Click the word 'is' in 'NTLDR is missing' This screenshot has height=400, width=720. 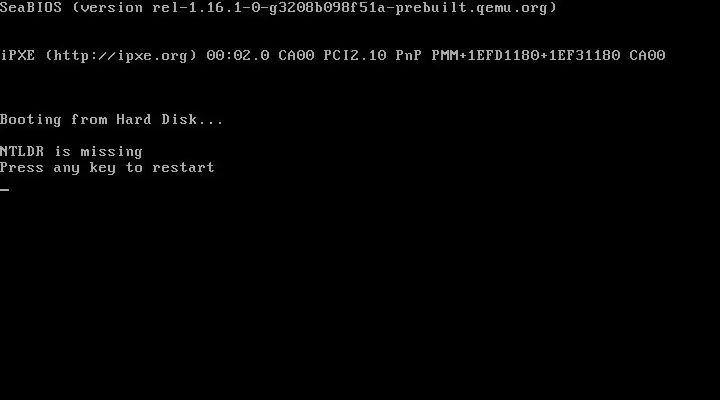coord(62,152)
